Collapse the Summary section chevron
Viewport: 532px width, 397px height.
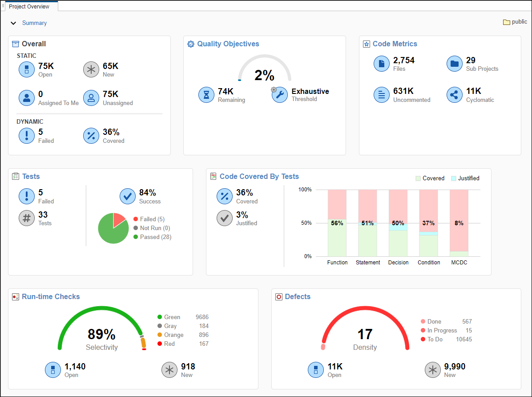(x=13, y=23)
